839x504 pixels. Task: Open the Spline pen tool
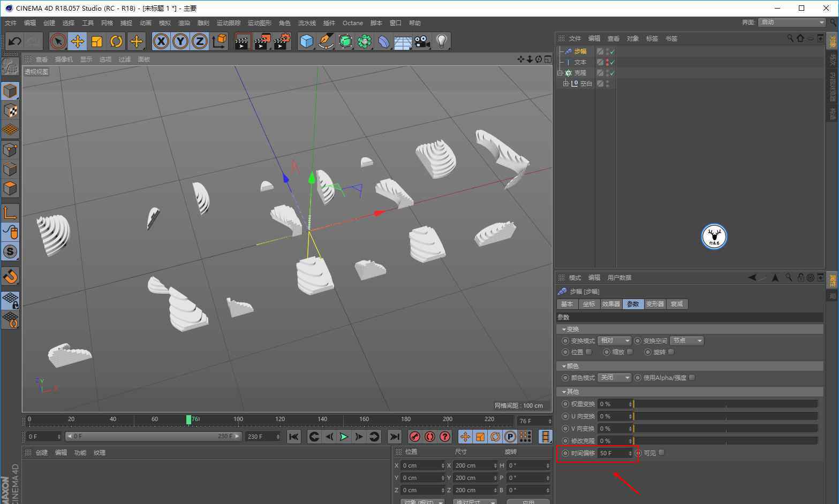(x=326, y=41)
